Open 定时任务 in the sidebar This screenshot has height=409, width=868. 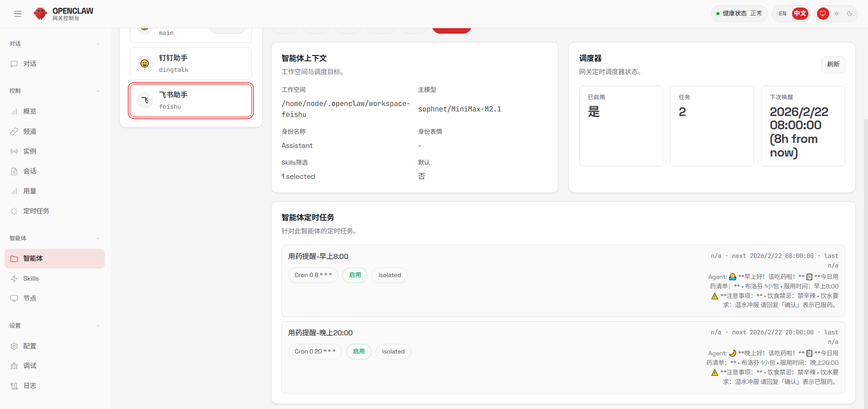[36, 211]
